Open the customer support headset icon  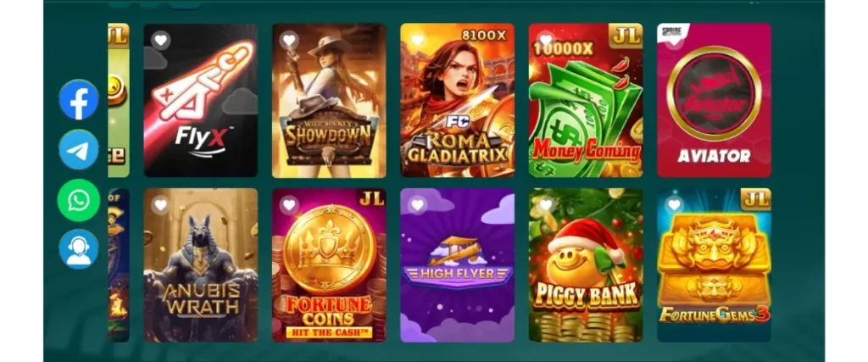pyautogui.click(x=79, y=249)
